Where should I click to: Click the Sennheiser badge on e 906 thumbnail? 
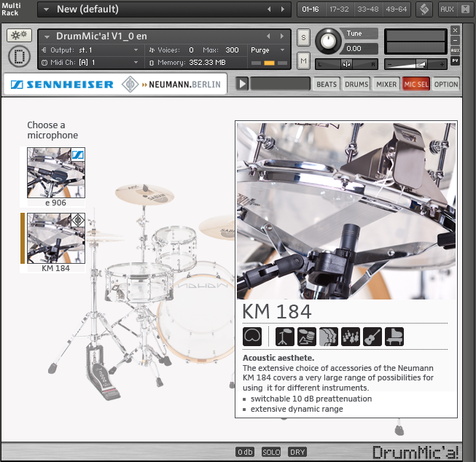tap(78, 154)
